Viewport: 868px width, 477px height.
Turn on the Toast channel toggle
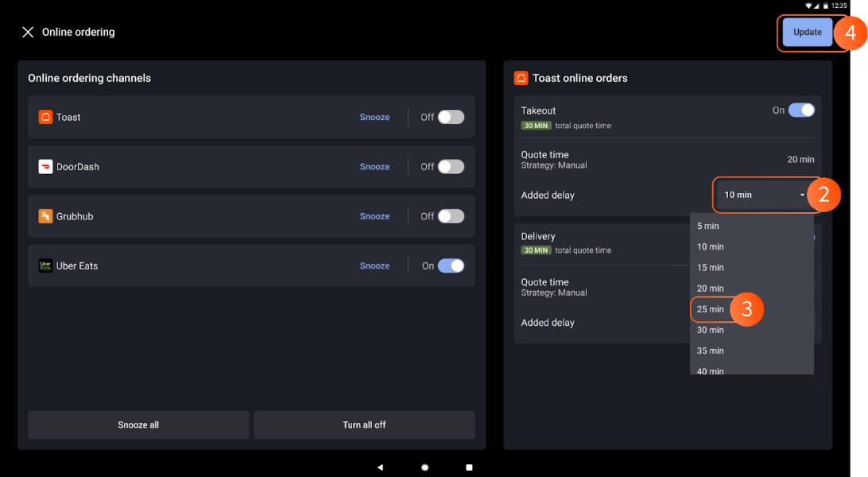coord(451,117)
